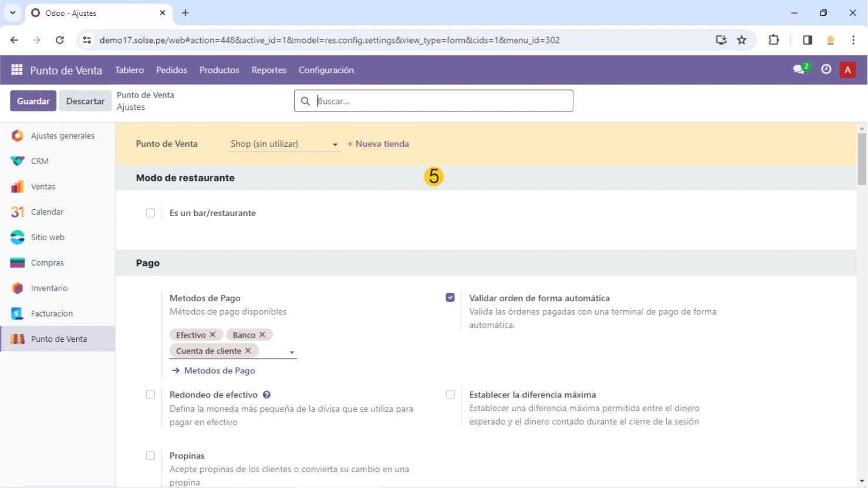The height and width of the screenshot is (488, 868).
Task: Remove the Efectivo payment method tag
Action: pos(212,335)
